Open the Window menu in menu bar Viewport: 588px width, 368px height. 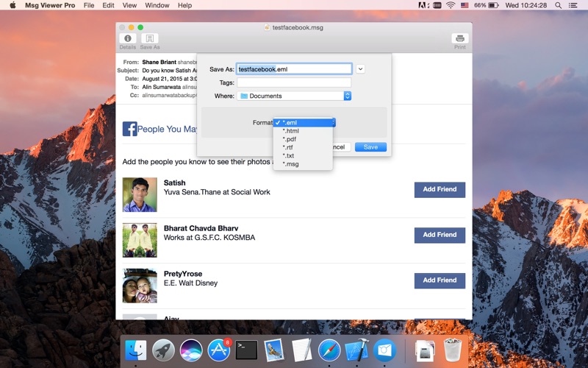pyautogui.click(x=157, y=5)
